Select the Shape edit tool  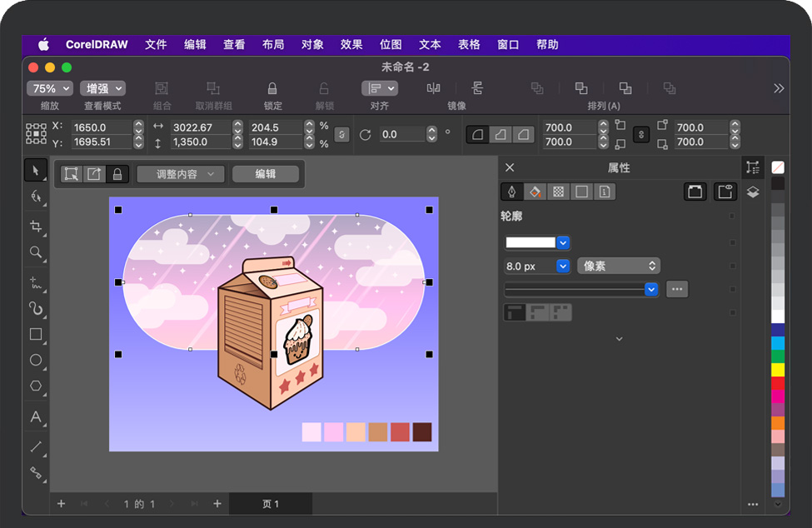pos(36,197)
